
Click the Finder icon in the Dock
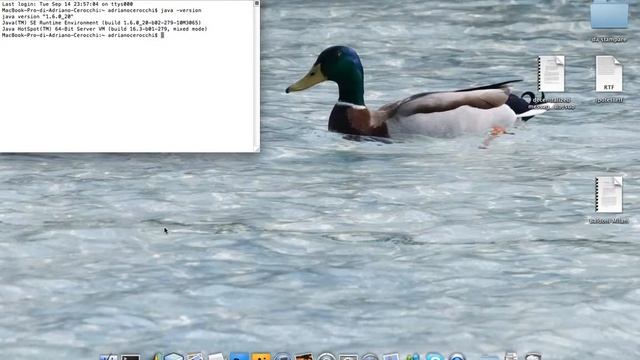109,357
